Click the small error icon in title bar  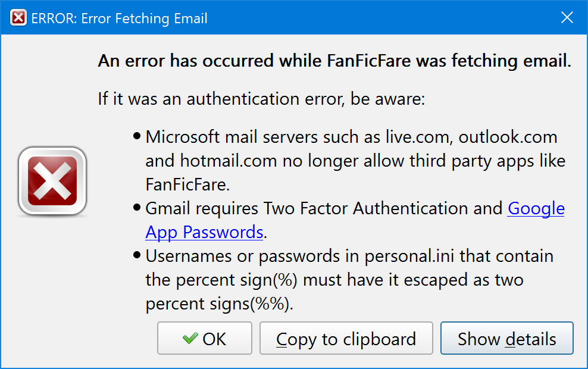coord(19,18)
